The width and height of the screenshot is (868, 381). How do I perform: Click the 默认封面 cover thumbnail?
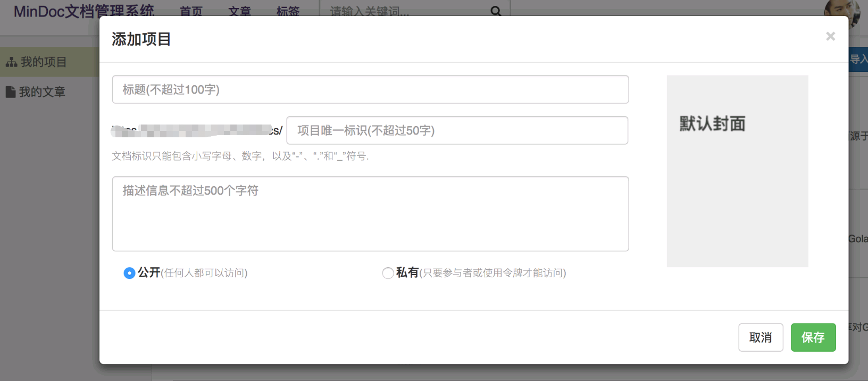point(738,171)
